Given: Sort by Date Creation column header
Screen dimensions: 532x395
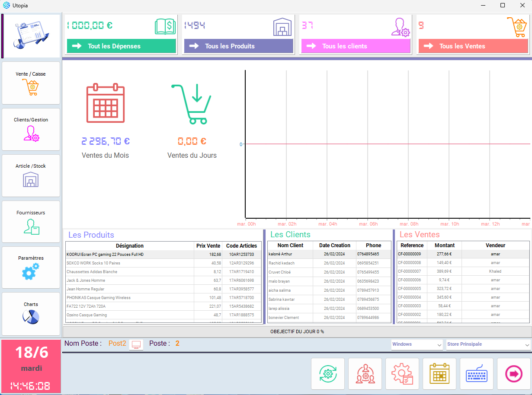Looking at the screenshot, I should 334,245.
